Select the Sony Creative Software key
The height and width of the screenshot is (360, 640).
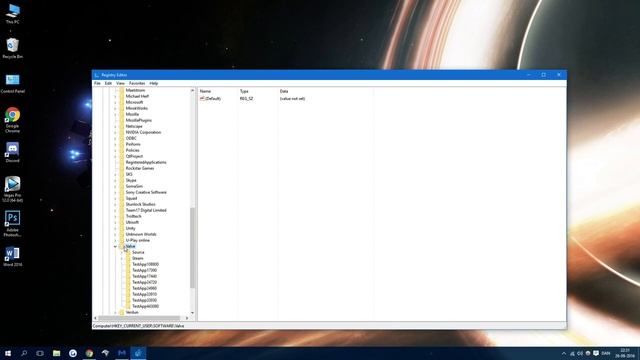146,192
